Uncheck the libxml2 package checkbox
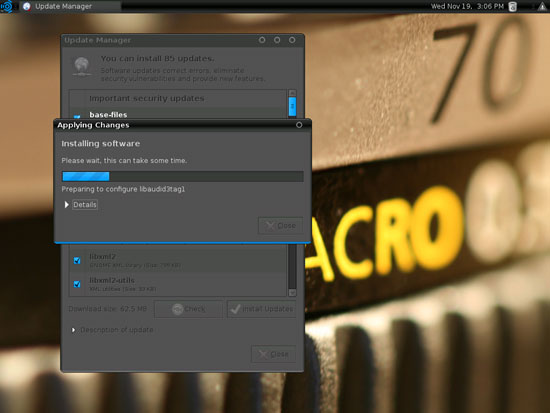 (77, 260)
